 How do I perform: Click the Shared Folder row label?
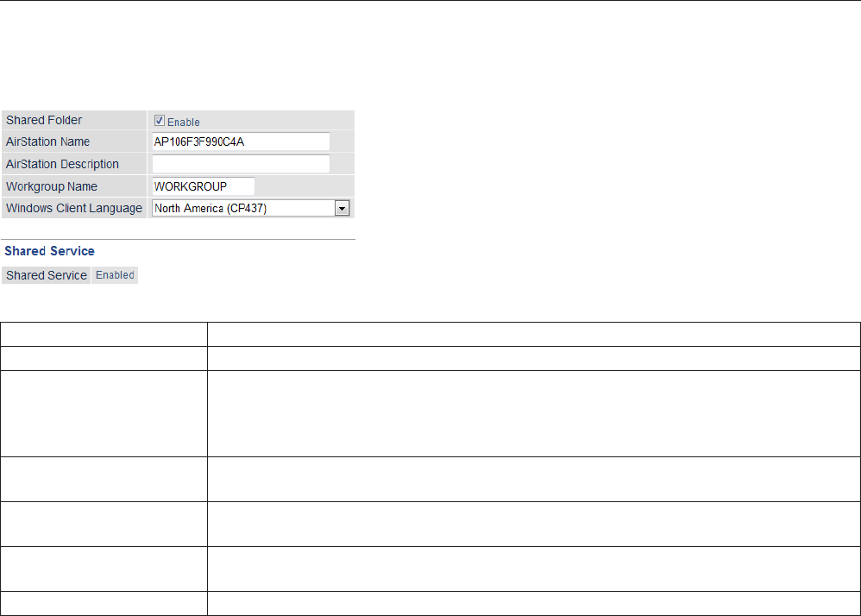[x=44, y=120]
